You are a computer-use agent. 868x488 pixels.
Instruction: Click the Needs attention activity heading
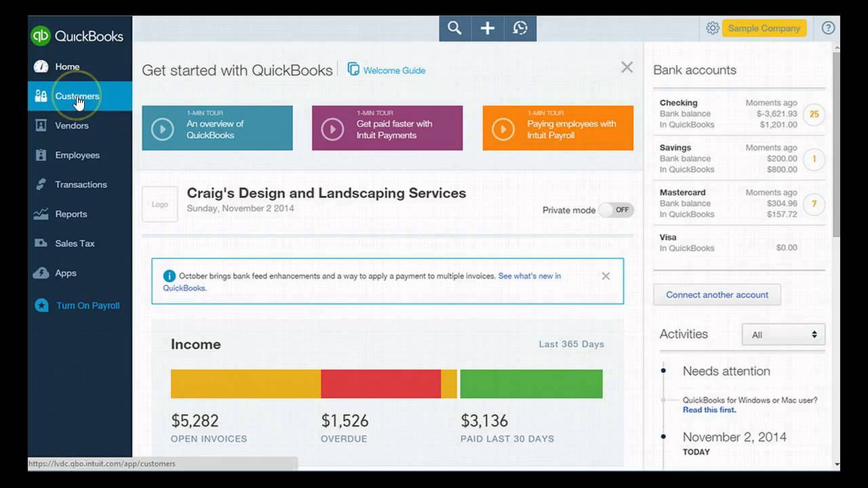pyautogui.click(x=726, y=371)
